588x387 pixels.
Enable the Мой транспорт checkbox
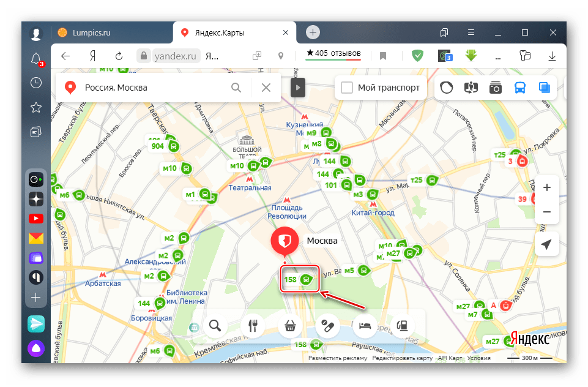(x=347, y=88)
